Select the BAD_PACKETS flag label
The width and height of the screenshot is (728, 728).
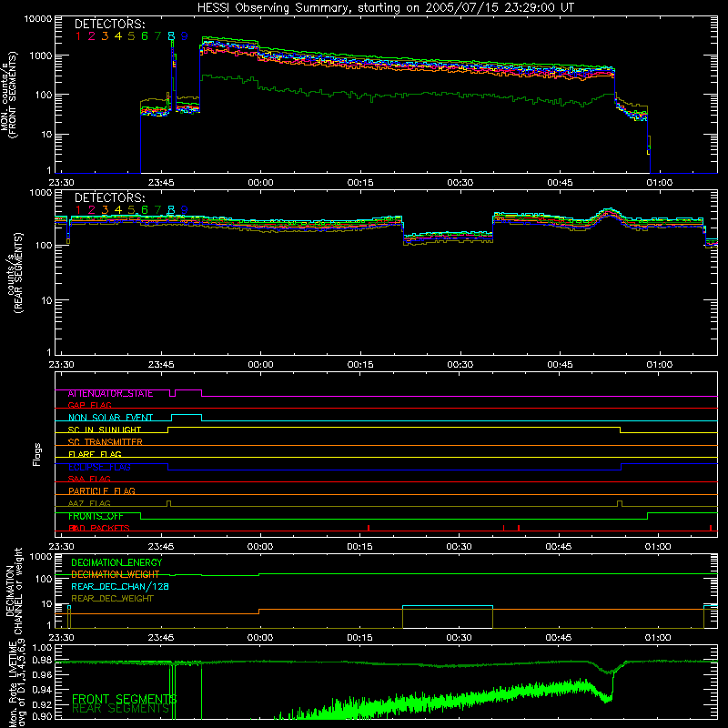[x=99, y=528]
